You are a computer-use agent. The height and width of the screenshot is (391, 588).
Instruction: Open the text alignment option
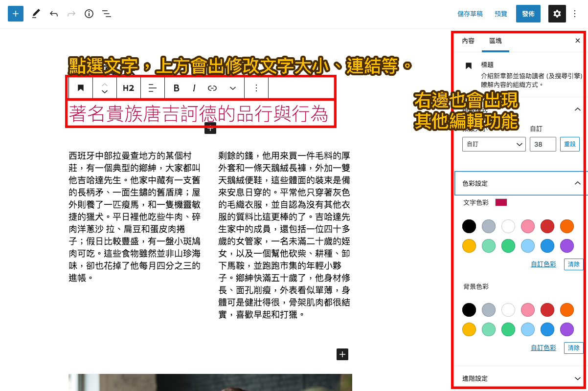152,88
